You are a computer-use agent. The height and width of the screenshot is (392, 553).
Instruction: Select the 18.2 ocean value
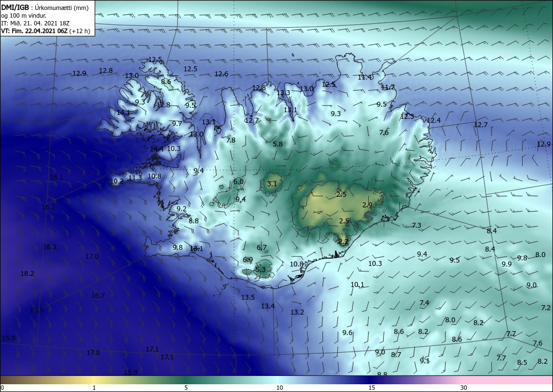(27, 273)
